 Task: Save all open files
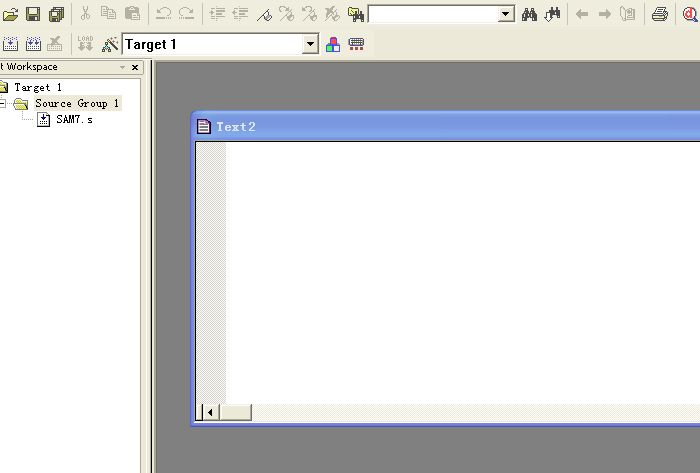pos(56,14)
